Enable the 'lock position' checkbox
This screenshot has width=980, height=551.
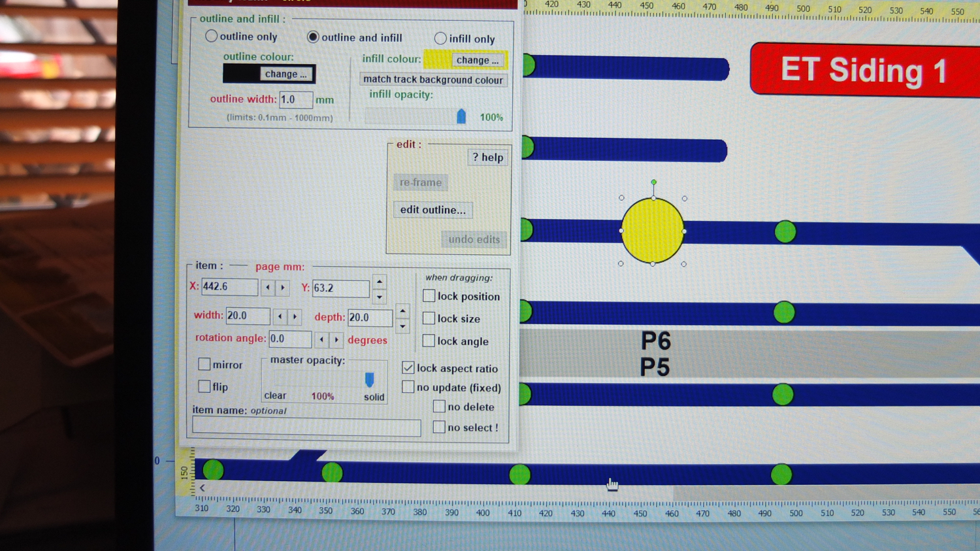coord(429,295)
